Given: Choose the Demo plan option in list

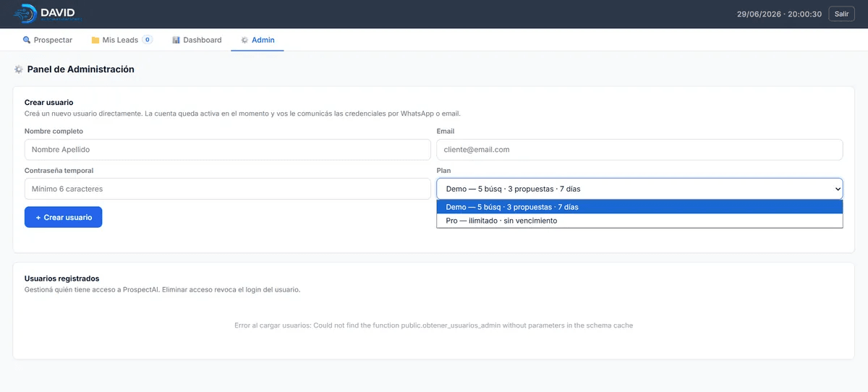Looking at the screenshot, I should (640, 207).
